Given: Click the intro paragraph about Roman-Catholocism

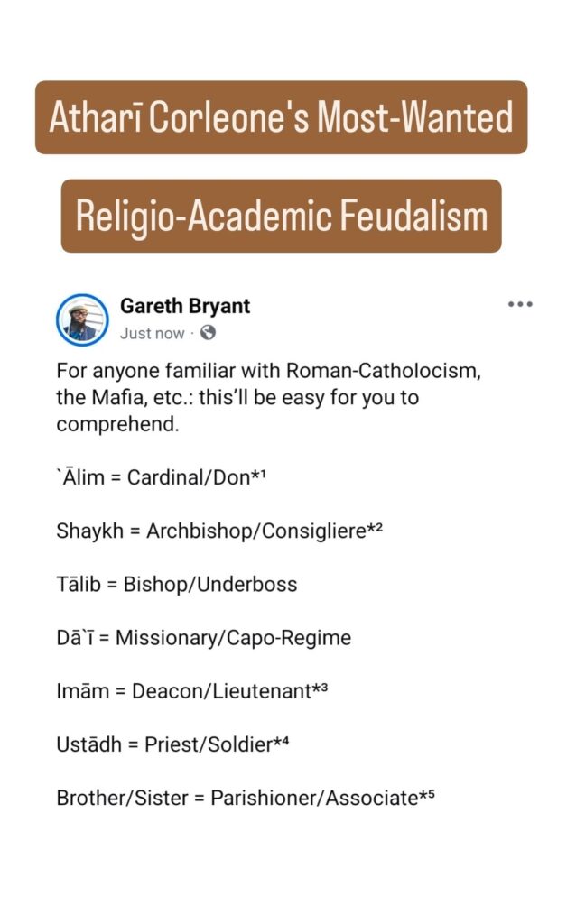Looking at the screenshot, I should pos(237,397).
